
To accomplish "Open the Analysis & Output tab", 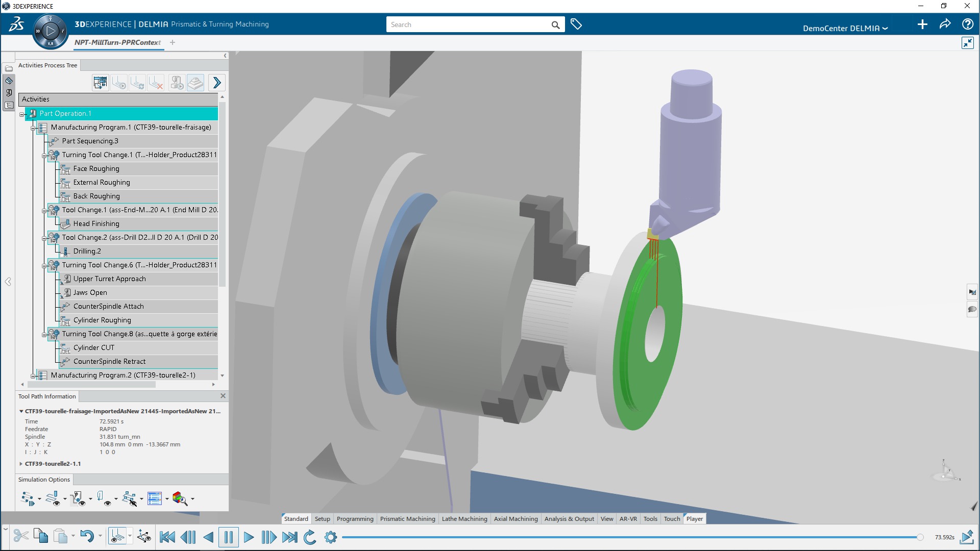I will point(569,519).
